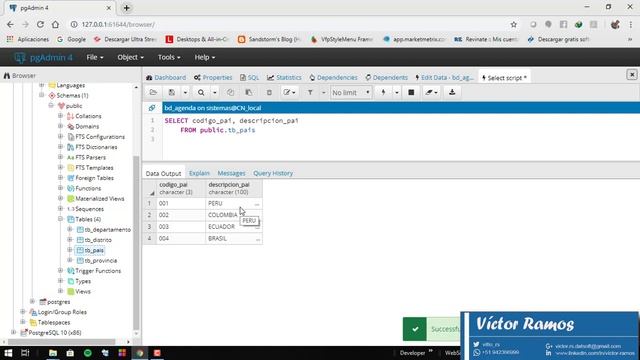Download the results as CSV
This screenshot has width=640, height=360.
pos(452,93)
